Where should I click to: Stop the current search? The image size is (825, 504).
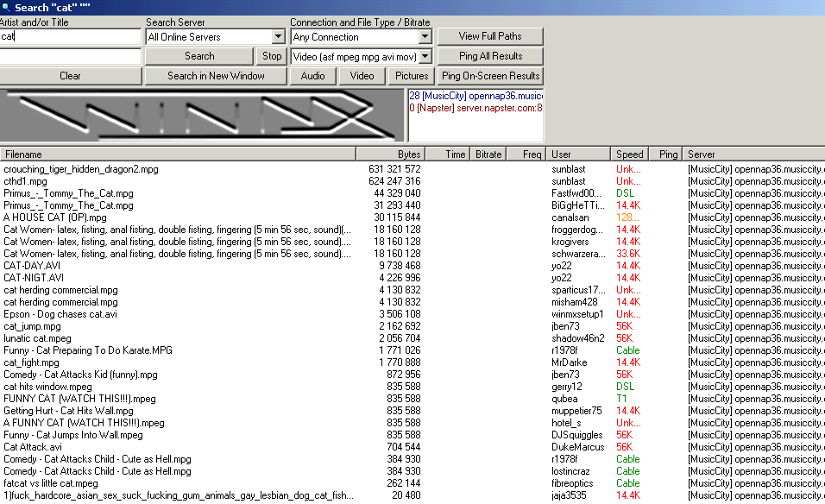click(272, 56)
